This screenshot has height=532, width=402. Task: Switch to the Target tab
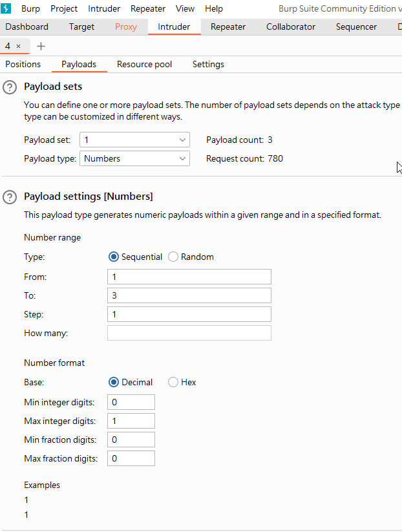click(x=81, y=27)
